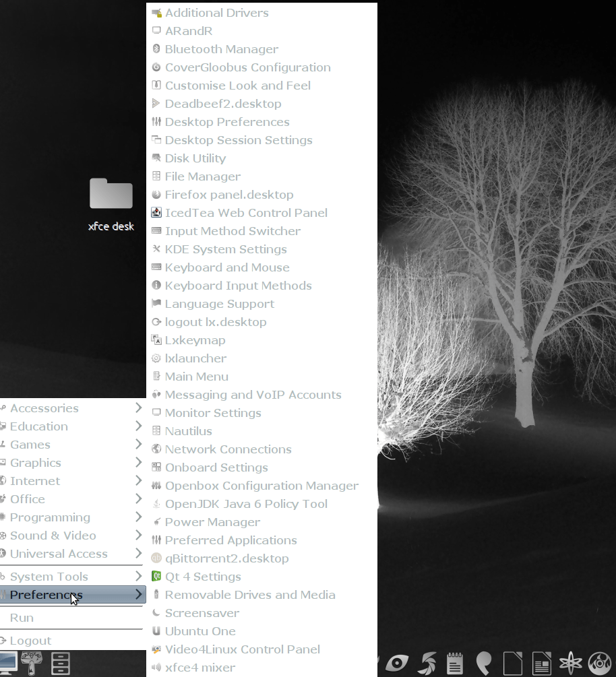616x677 pixels.
Task: Click the IcedTea Web Control Panel icon
Action: tap(156, 212)
